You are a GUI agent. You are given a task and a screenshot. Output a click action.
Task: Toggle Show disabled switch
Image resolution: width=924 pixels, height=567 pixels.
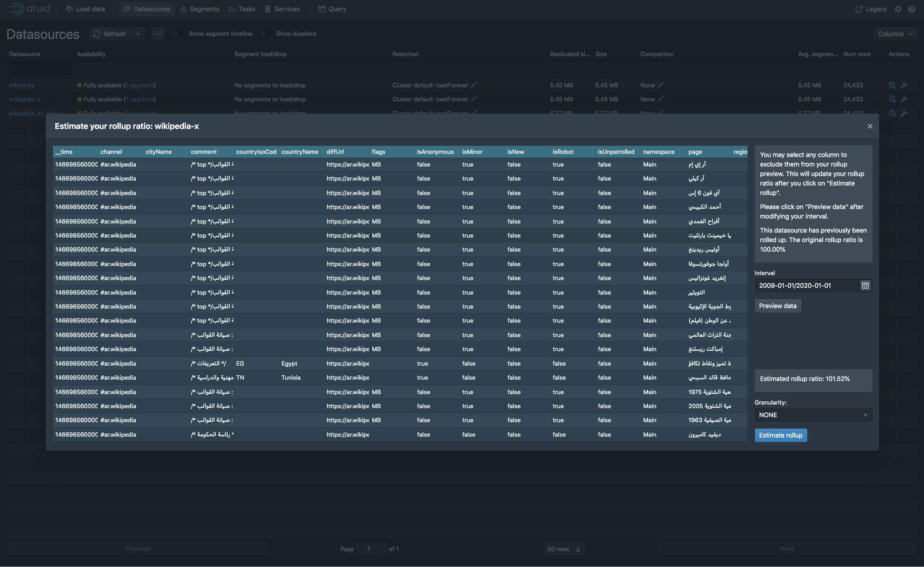pos(265,33)
